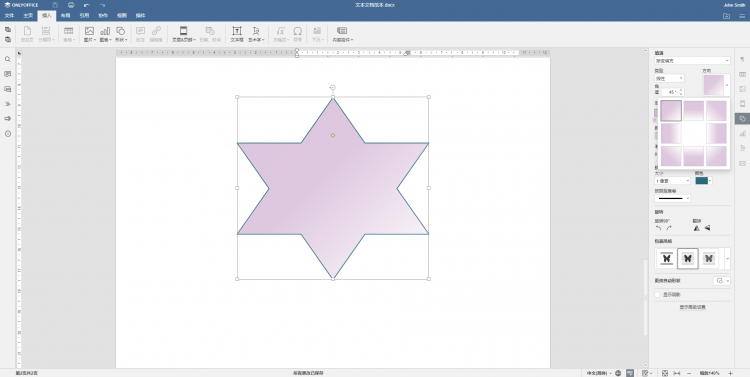Insert a chart using the bar chart icon

pos(105,33)
